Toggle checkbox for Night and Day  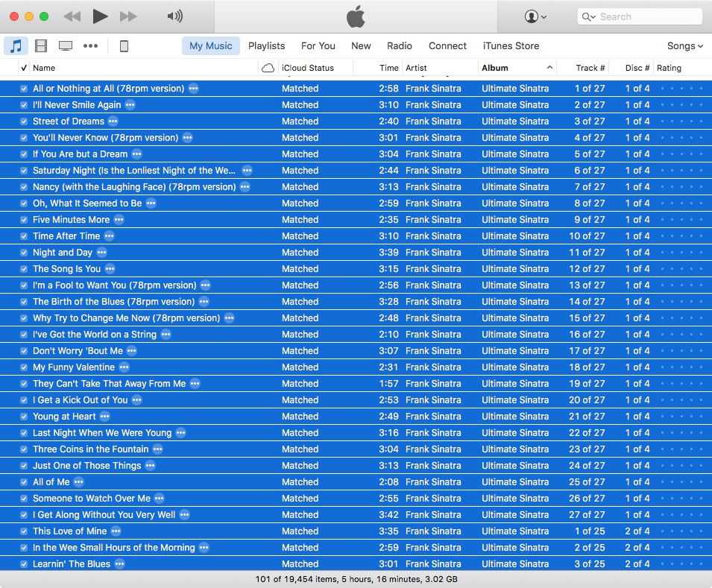coord(24,253)
